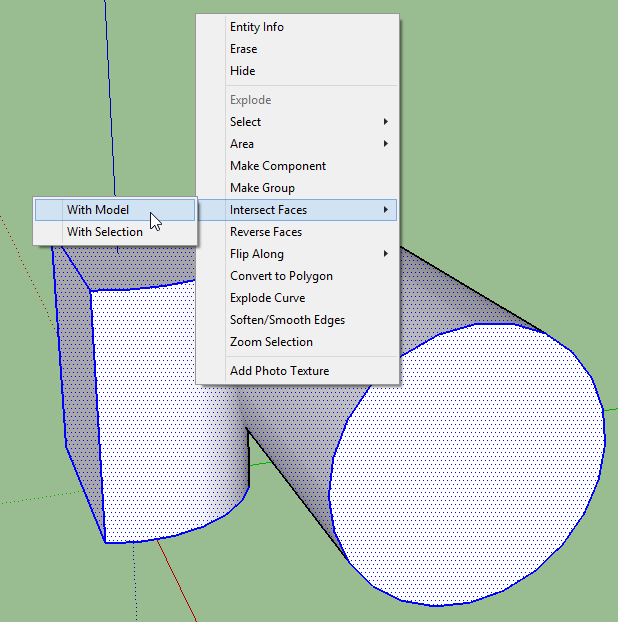This screenshot has height=622, width=618.
Task: Choose Convert to Polygon
Action: click(281, 276)
